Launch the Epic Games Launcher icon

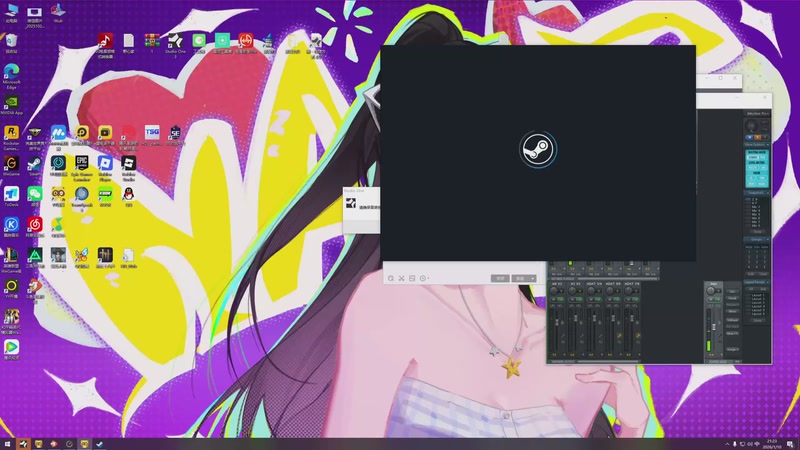coord(82,164)
